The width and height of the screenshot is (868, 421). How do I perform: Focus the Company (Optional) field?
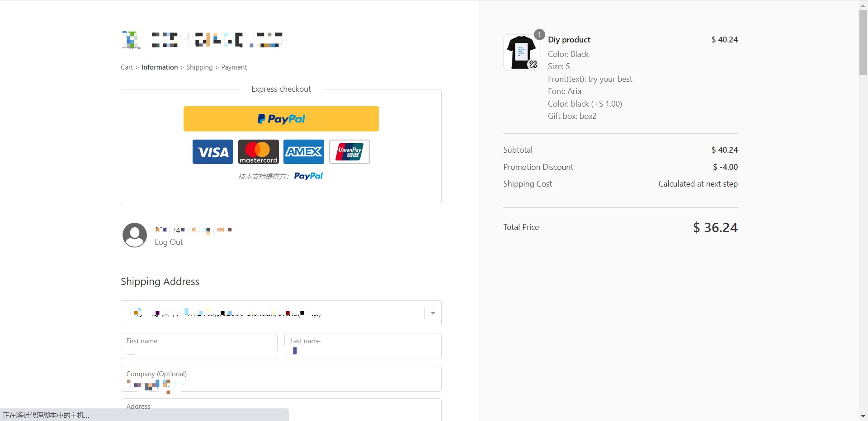(x=281, y=379)
